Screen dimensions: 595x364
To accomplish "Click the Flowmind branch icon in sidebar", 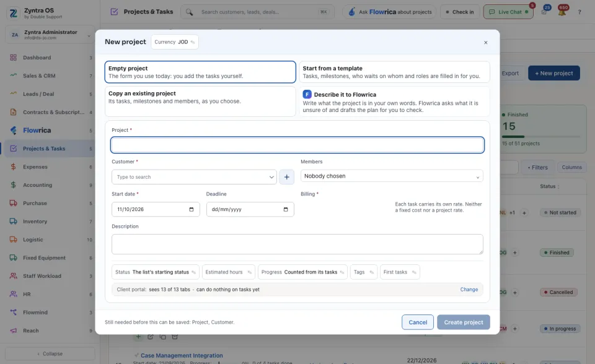I will point(13,313).
